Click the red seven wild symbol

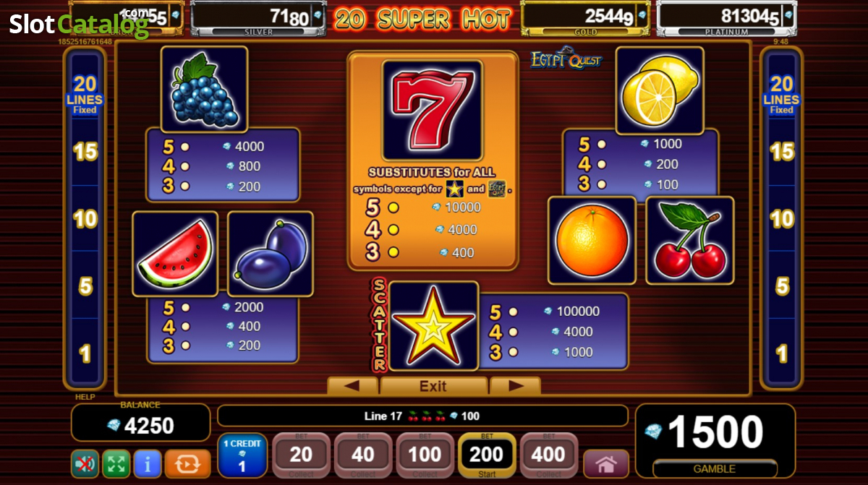click(x=432, y=109)
